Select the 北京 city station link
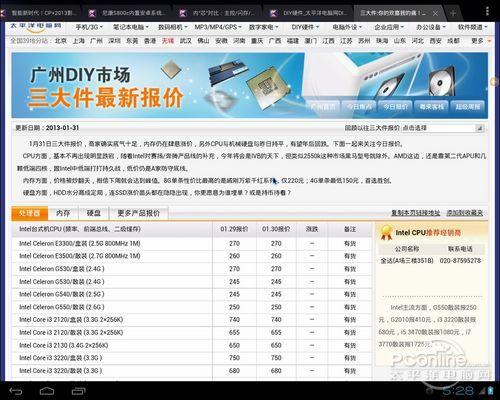 coord(61,41)
